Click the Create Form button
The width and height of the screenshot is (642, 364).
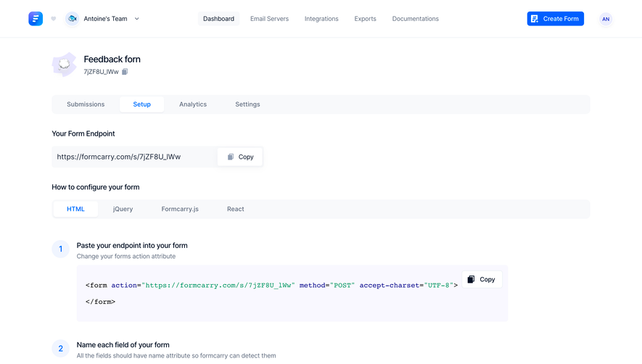[555, 19]
